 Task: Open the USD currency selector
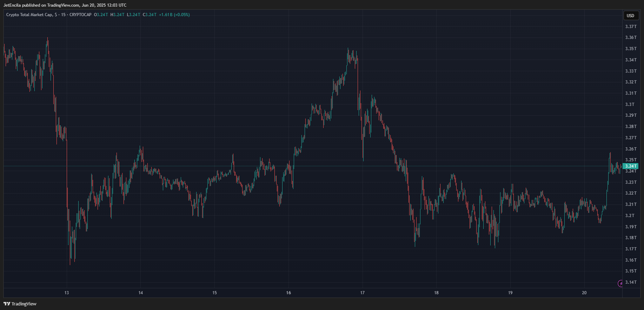click(x=630, y=15)
